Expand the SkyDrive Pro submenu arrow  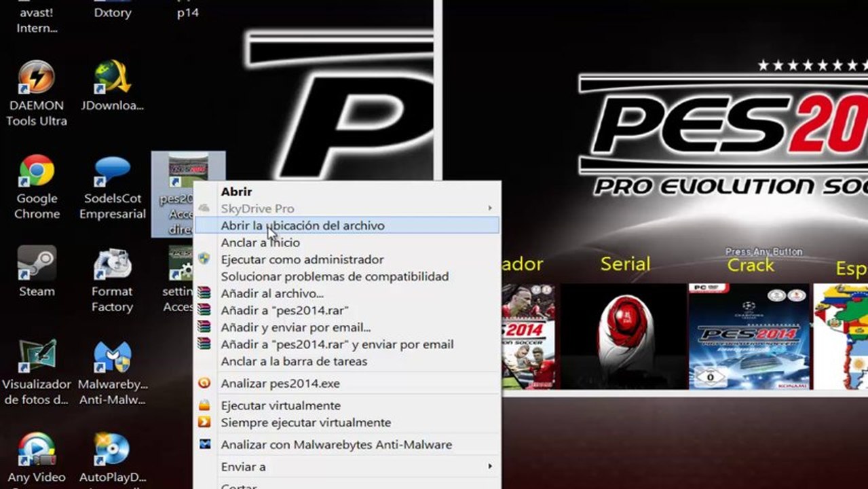pos(489,208)
